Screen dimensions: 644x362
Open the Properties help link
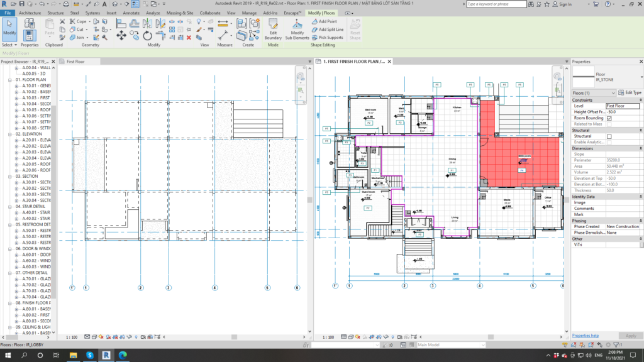(585, 336)
